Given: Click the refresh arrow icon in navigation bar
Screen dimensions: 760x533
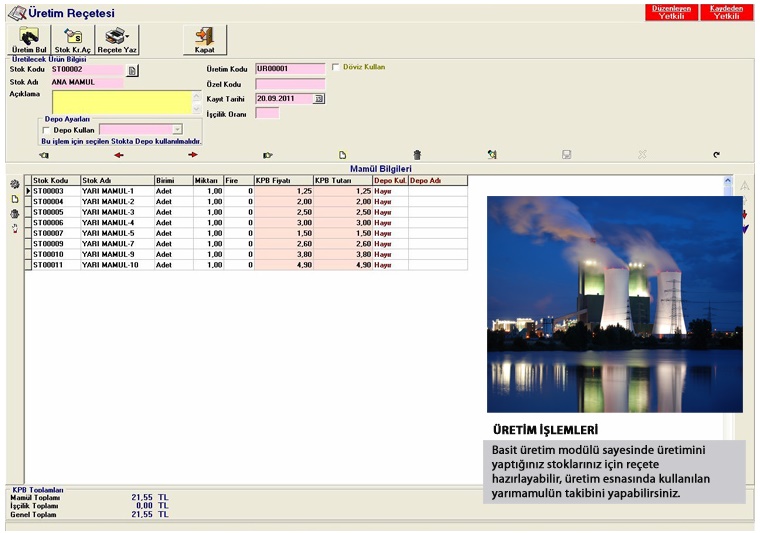Looking at the screenshot, I should coord(716,155).
